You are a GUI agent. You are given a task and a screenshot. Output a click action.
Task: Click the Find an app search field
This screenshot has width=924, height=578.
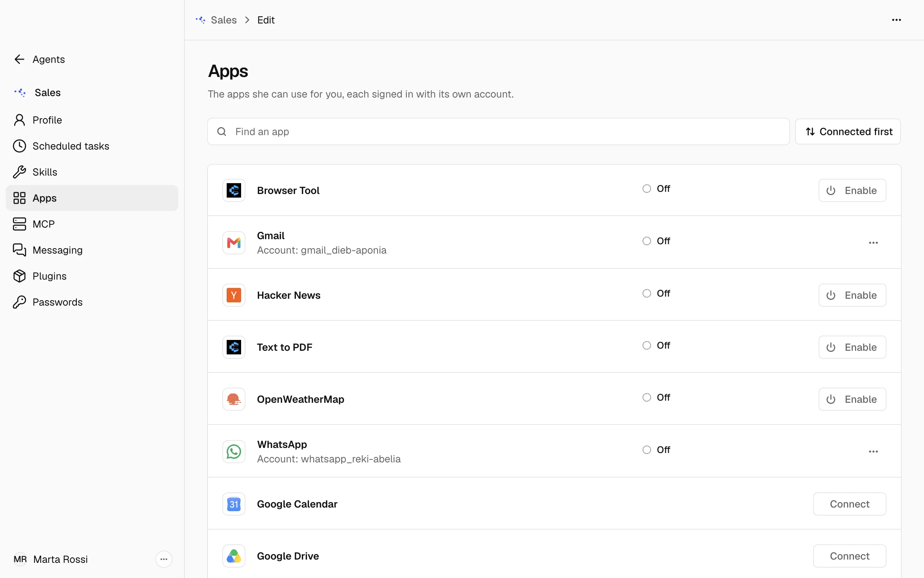pos(498,131)
